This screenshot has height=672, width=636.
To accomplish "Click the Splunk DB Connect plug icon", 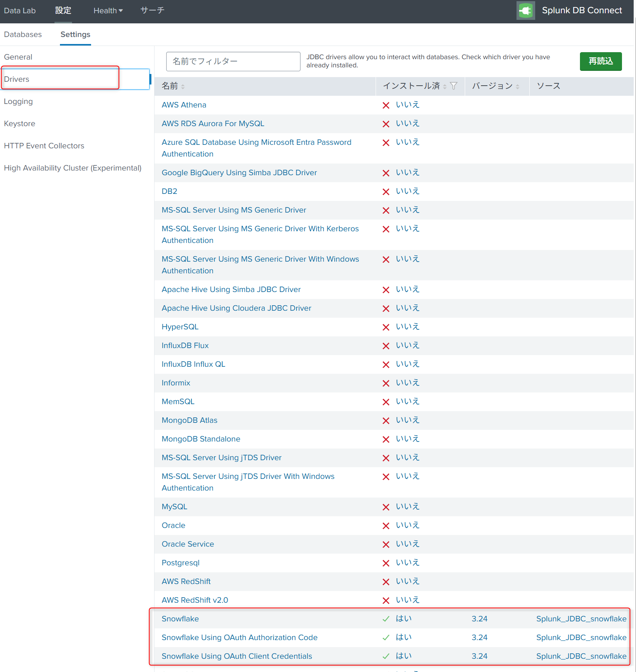I will pos(525,11).
